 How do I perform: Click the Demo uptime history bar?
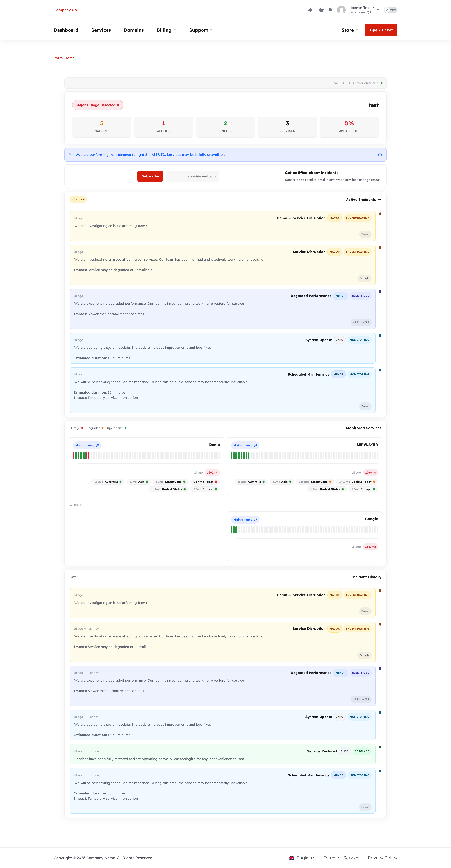click(x=147, y=456)
